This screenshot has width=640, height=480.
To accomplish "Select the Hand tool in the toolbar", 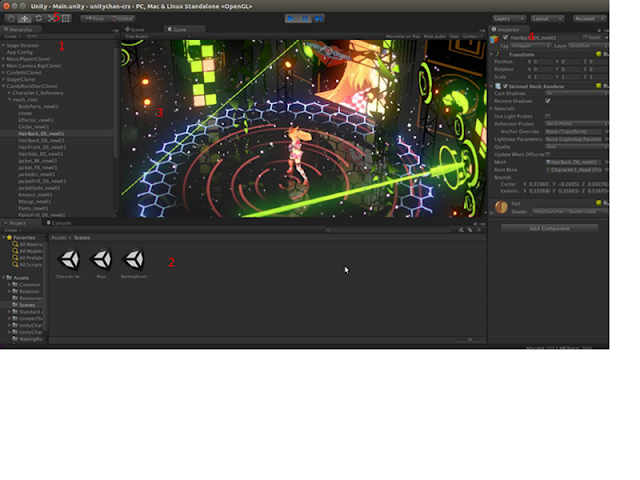I will click(11, 18).
